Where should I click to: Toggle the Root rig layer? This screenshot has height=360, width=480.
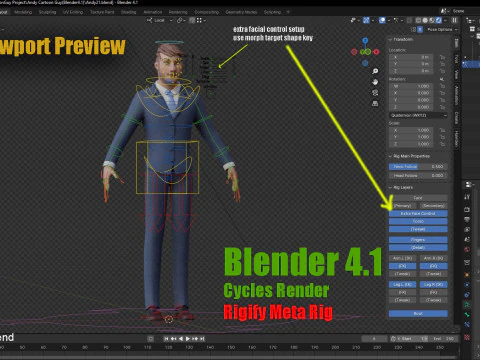418,313
